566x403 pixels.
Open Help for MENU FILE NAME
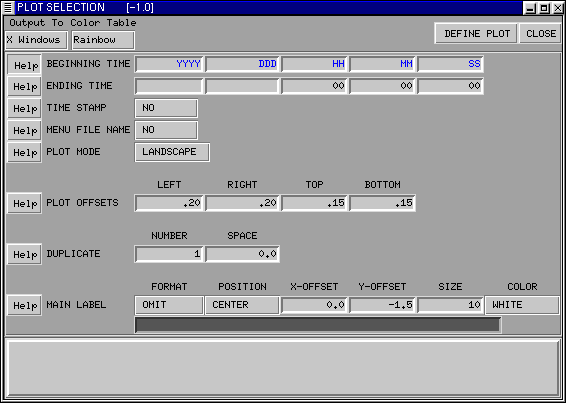coord(25,130)
